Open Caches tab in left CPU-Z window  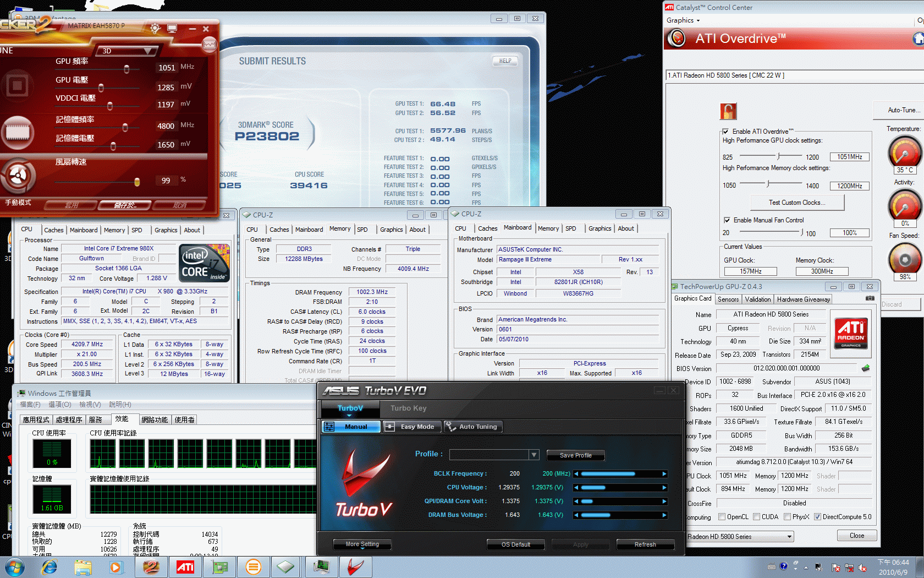pyautogui.click(x=53, y=230)
